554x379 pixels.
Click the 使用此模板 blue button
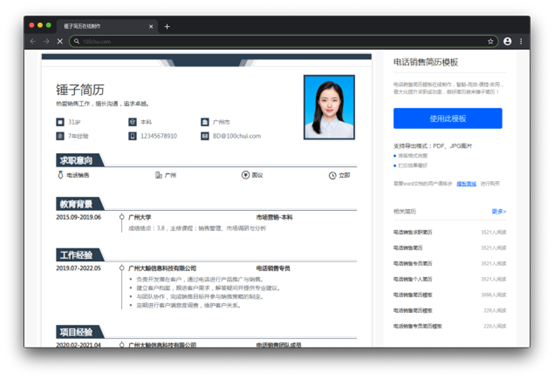[448, 118]
